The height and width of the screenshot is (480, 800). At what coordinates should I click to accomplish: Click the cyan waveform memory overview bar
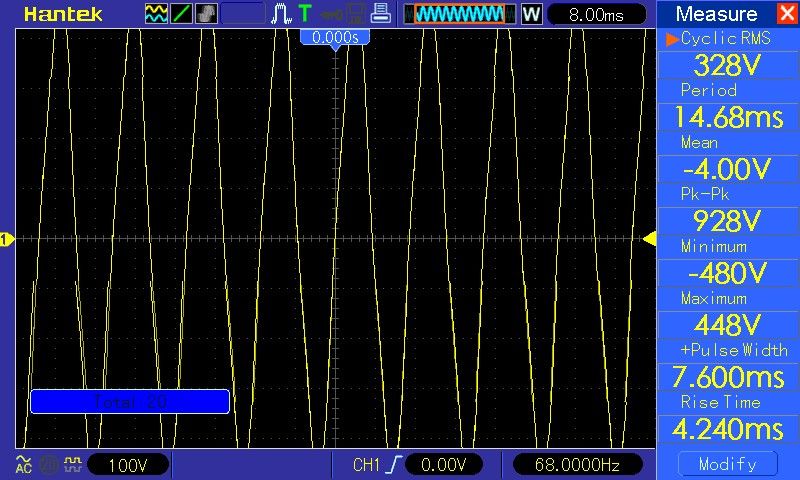point(459,14)
